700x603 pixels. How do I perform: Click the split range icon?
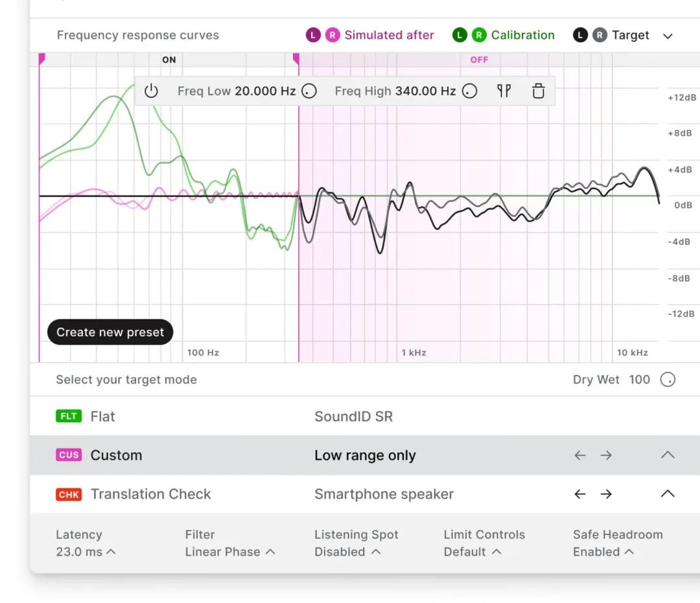pyautogui.click(x=504, y=91)
